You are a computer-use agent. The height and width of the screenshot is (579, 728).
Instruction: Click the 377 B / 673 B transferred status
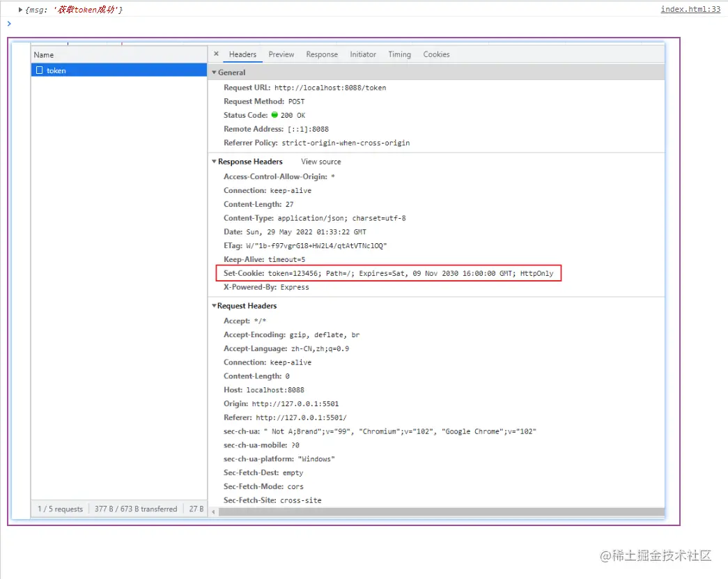[x=136, y=509]
